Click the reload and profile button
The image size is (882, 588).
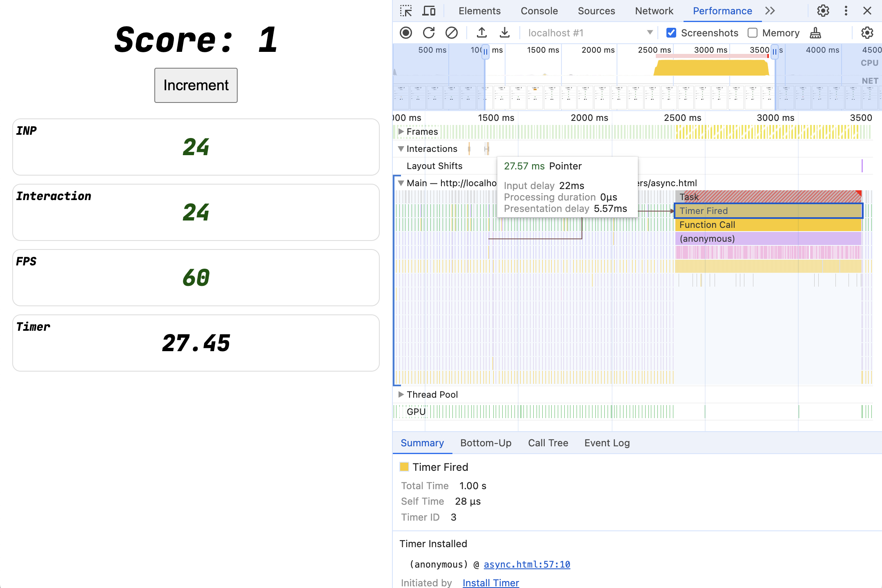tap(428, 33)
